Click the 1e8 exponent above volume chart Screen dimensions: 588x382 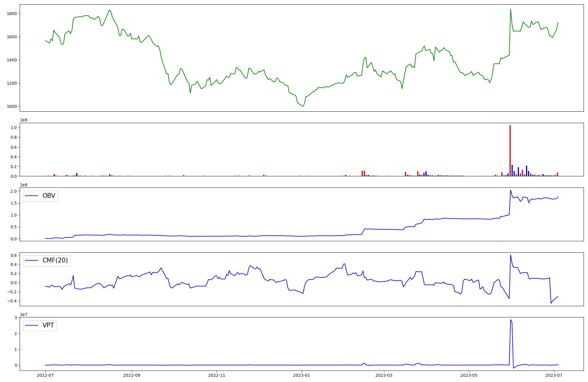tap(24, 120)
